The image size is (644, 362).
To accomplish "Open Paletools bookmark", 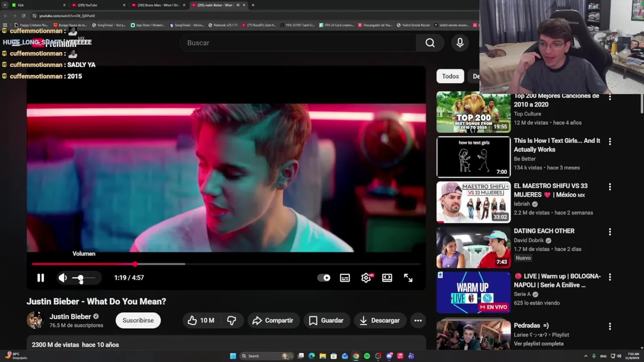I will click(223, 25).
